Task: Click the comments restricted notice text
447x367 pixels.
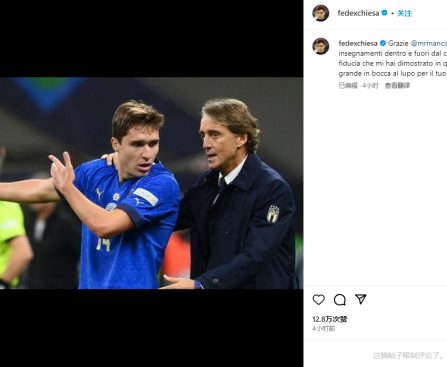Action: click(409, 355)
